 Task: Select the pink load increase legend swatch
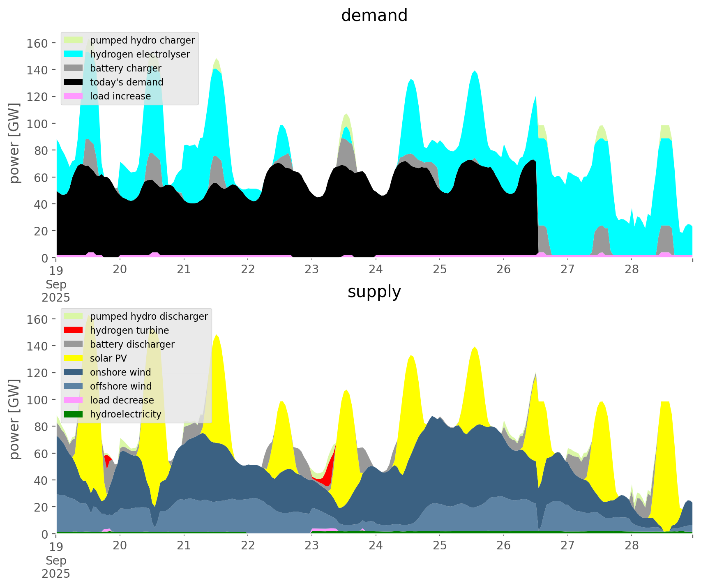pos(74,96)
